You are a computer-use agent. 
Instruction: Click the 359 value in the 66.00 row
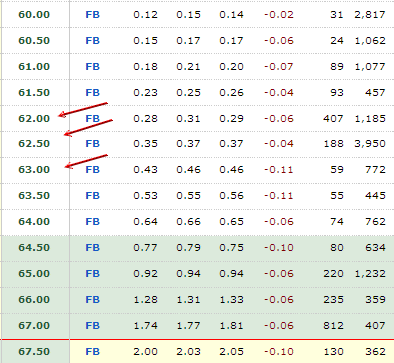(x=375, y=300)
